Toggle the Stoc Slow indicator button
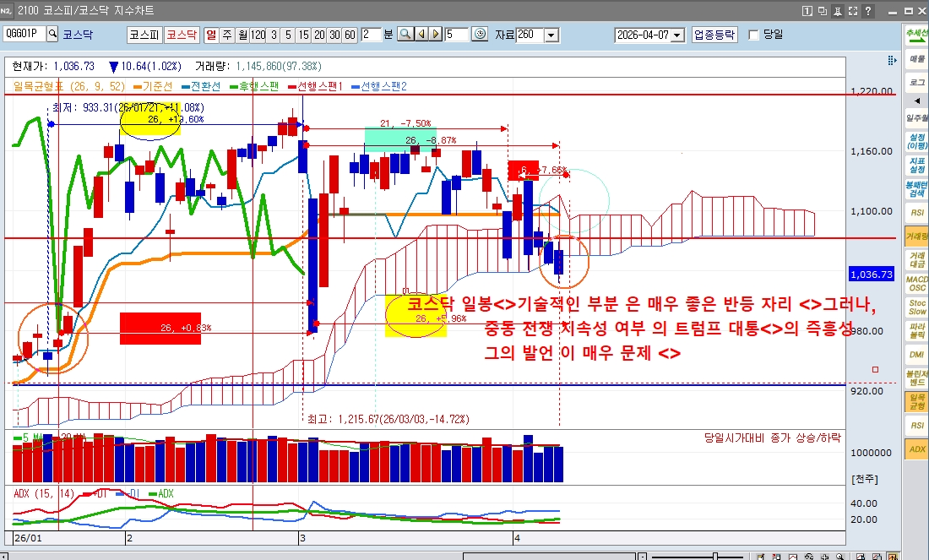The width and height of the screenshot is (929, 560). click(916, 307)
